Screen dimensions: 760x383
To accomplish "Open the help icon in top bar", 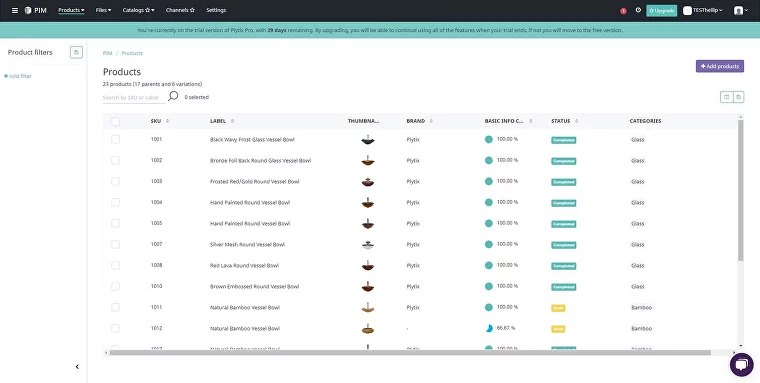I will [638, 10].
